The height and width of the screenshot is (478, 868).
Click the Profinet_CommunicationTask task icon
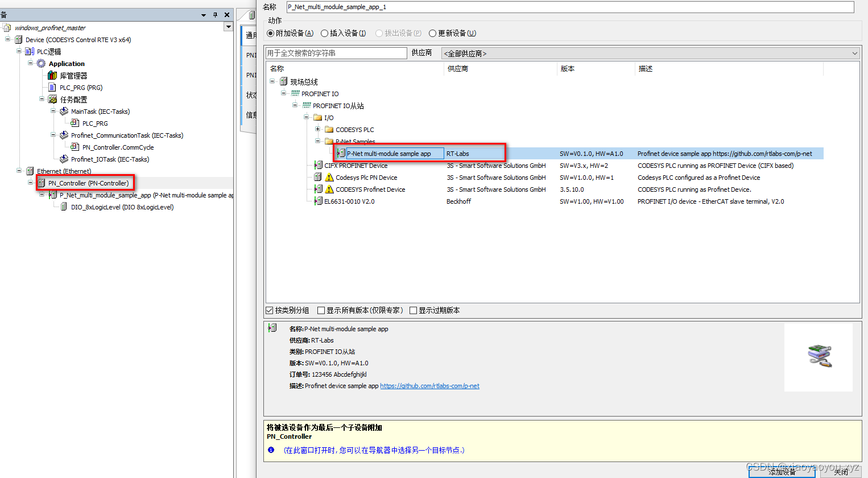pos(64,135)
